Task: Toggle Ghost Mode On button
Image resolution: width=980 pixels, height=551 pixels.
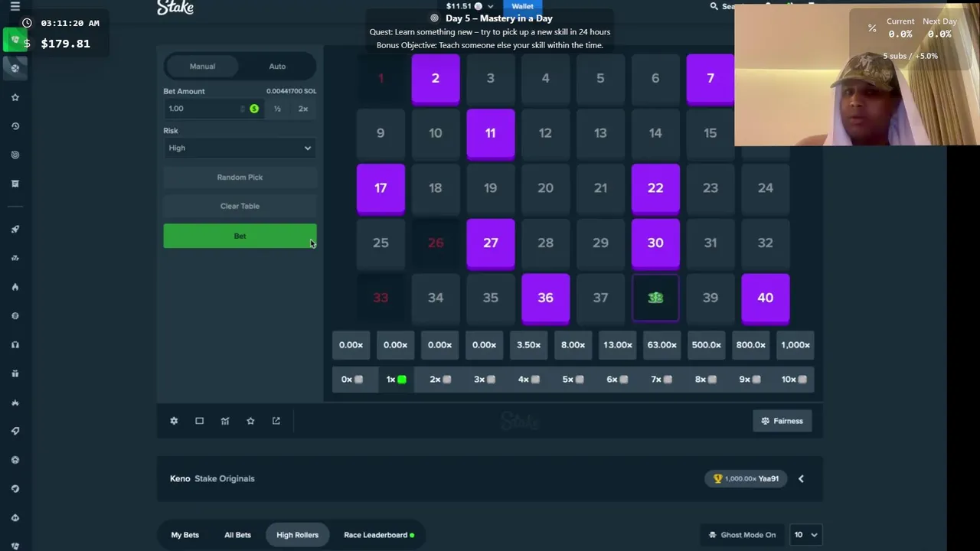Action: pos(742,535)
